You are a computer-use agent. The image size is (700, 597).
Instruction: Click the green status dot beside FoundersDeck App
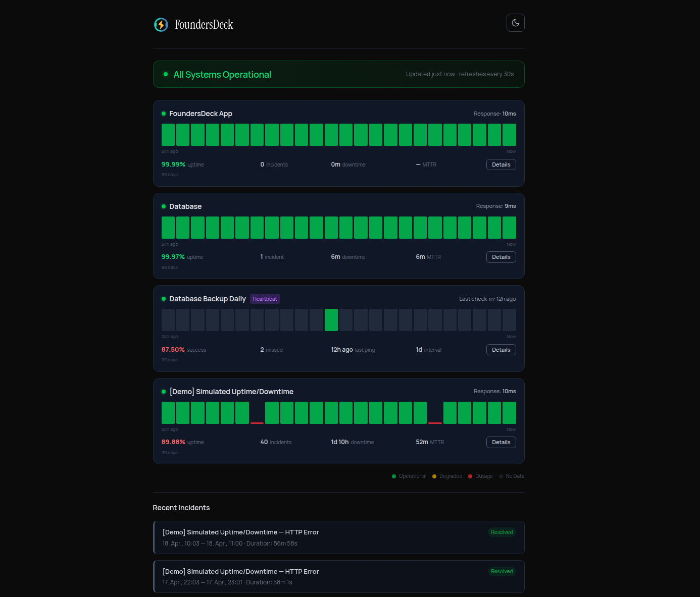[x=164, y=114]
